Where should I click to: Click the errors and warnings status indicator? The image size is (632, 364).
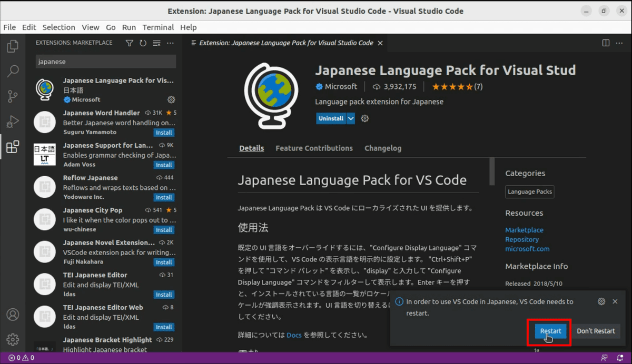click(21, 358)
